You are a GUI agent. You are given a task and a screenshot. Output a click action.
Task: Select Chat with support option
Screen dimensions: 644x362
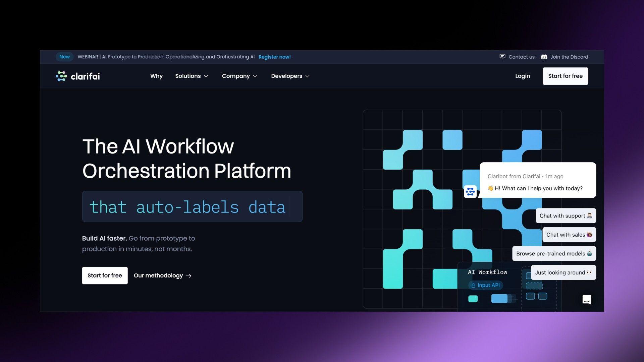click(x=566, y=216)
